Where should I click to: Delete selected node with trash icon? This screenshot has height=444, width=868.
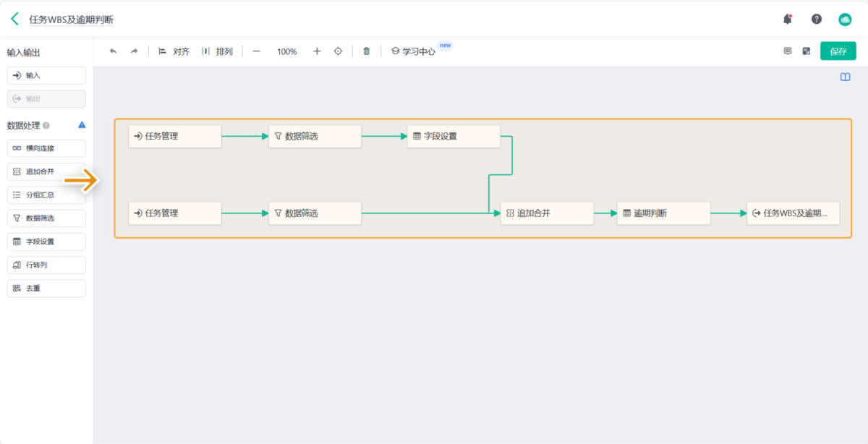367,51
